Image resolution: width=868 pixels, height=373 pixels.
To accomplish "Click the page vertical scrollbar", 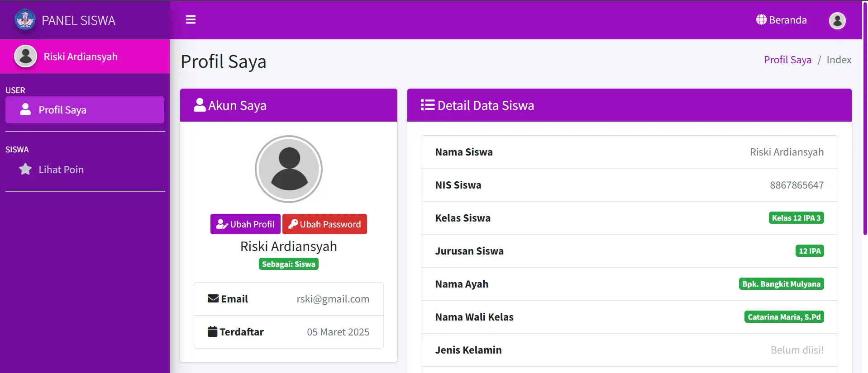I will click(865, 118).
